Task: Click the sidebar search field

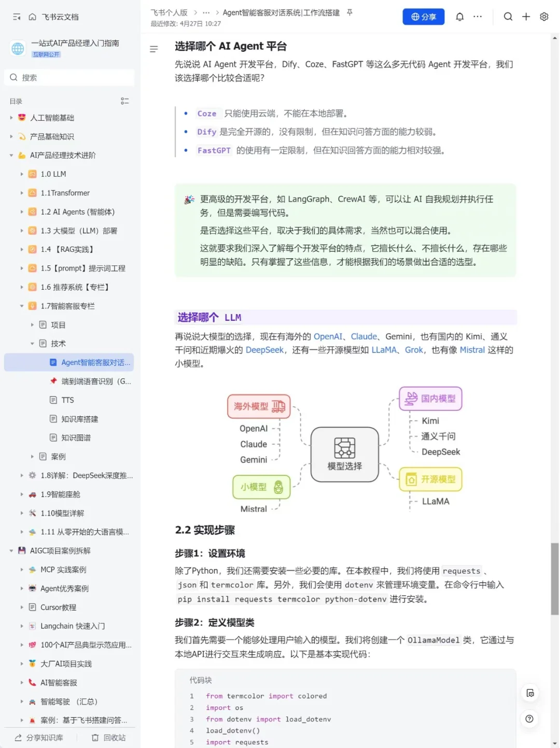Action: pos(69,78)
